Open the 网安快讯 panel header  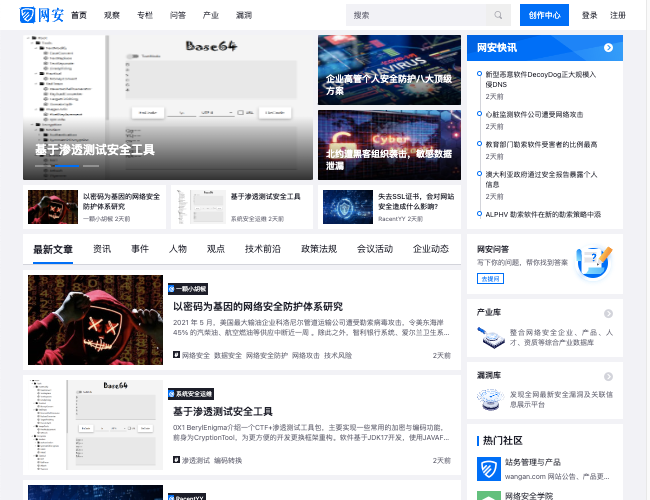pyautogui.click(x=545, y=48)
